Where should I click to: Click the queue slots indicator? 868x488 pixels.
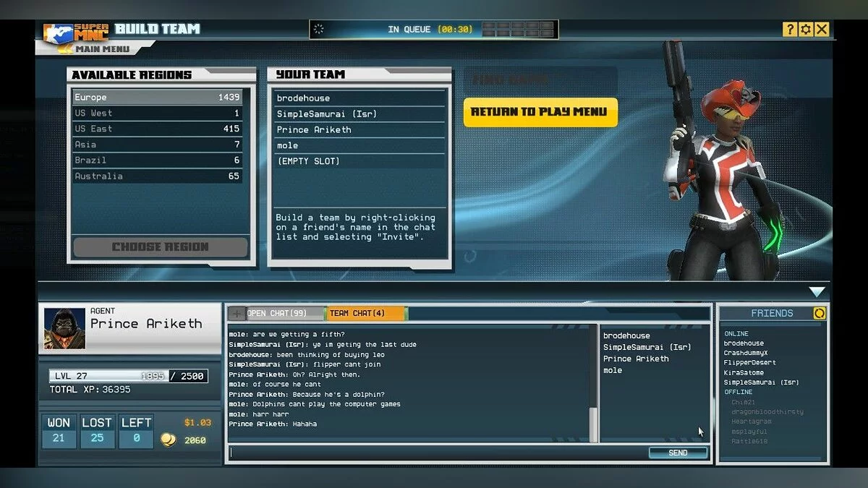pyautogui.click(x=518, y=29)
